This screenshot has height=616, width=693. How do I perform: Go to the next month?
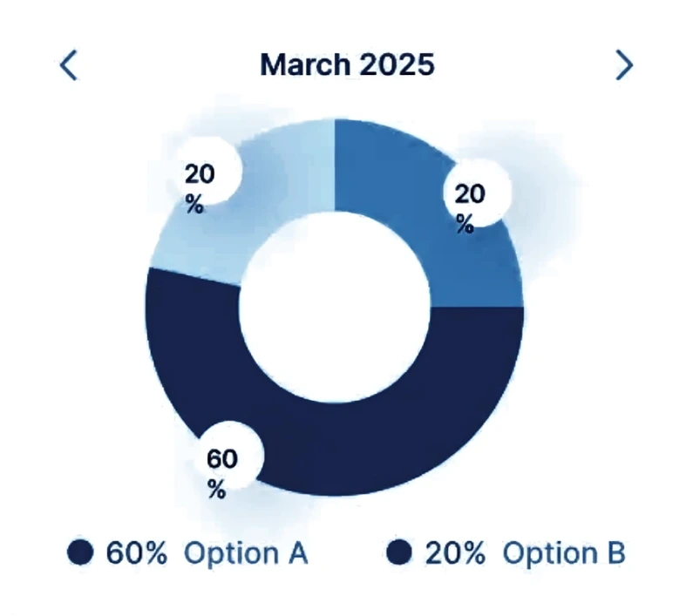(x=624, y=65)
